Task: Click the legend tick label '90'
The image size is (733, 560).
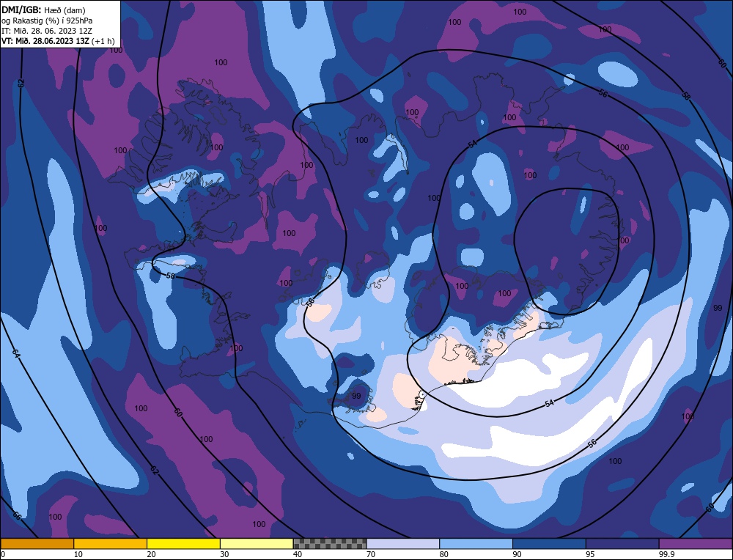Action: (x=517, y=554)
